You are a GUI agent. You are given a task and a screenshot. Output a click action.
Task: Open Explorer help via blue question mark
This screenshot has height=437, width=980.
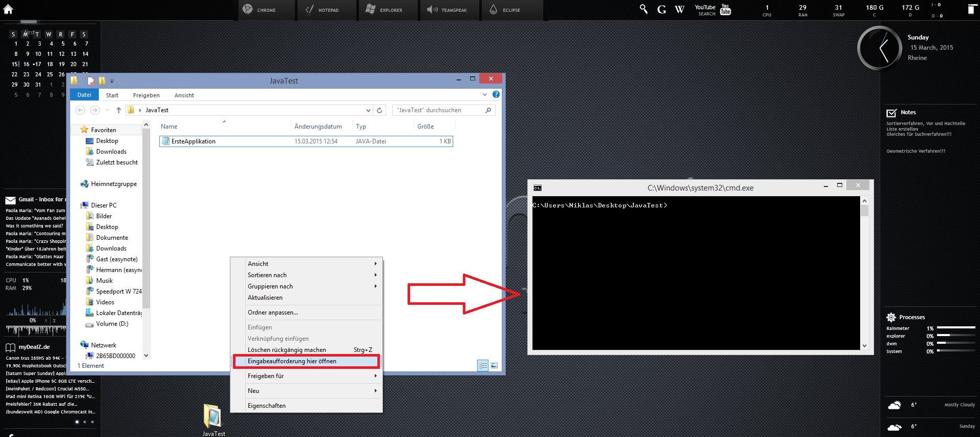496,95
